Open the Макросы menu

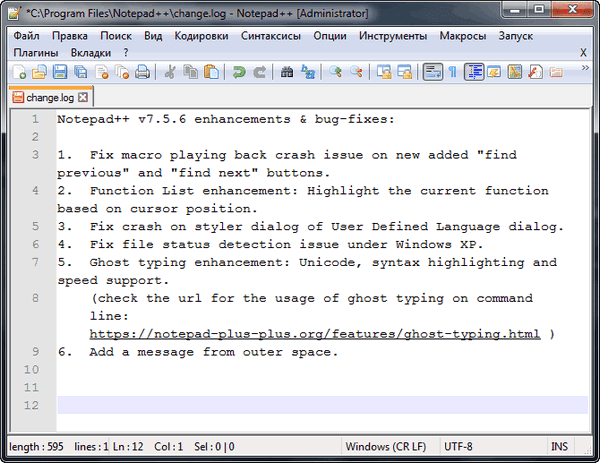point(463,36)
